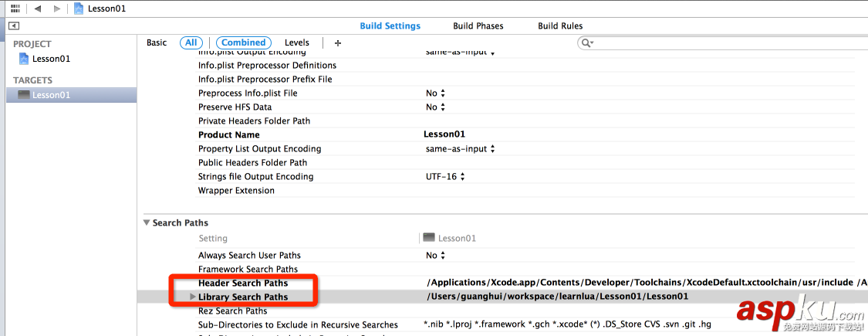
Task: Toggle the All settings filter
Action: coord(191,43)
